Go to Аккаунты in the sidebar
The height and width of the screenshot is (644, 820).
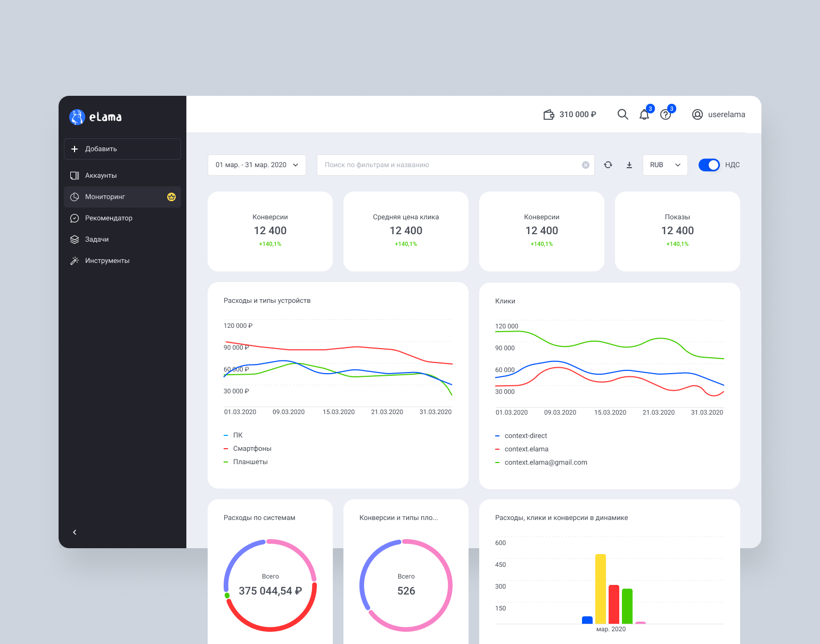tap(101, 176)
